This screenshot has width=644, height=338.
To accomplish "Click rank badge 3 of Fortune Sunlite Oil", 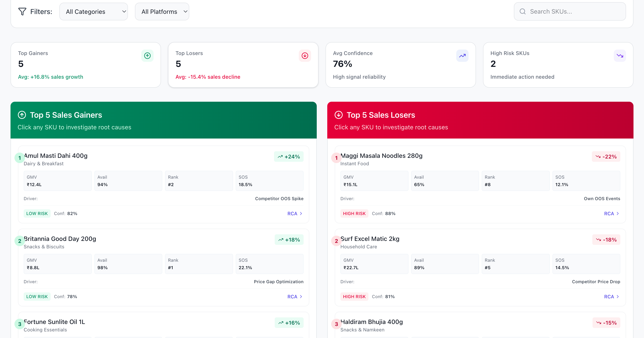I will click(20, 324).
